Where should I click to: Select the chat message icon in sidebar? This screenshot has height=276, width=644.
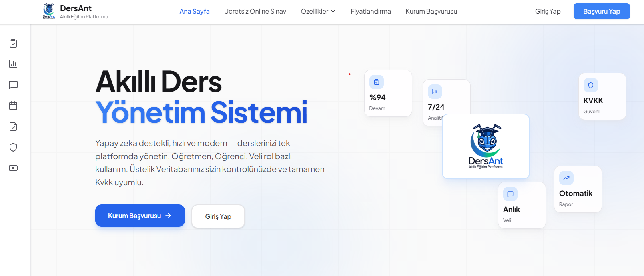[13, 85]
